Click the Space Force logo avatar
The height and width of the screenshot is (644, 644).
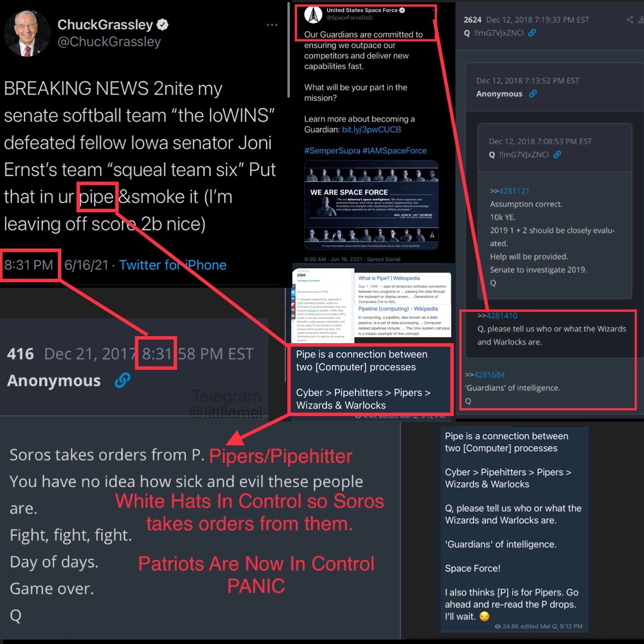point(313,15)
